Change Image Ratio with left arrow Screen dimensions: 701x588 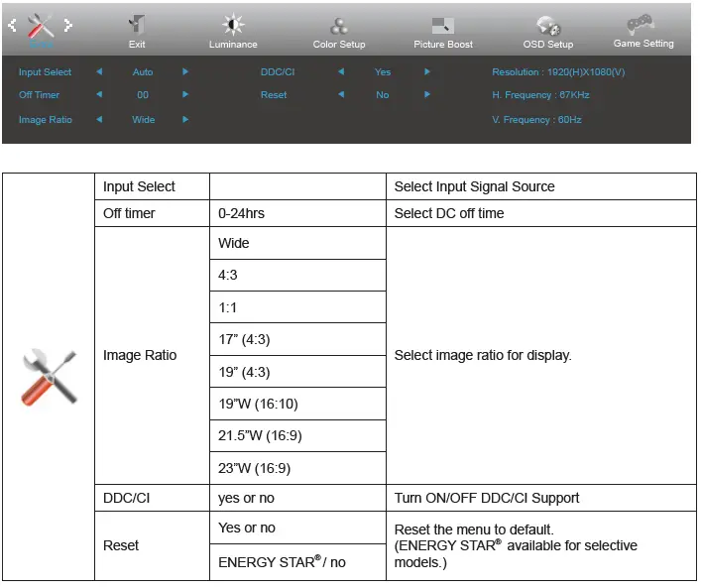click(99, 119)
